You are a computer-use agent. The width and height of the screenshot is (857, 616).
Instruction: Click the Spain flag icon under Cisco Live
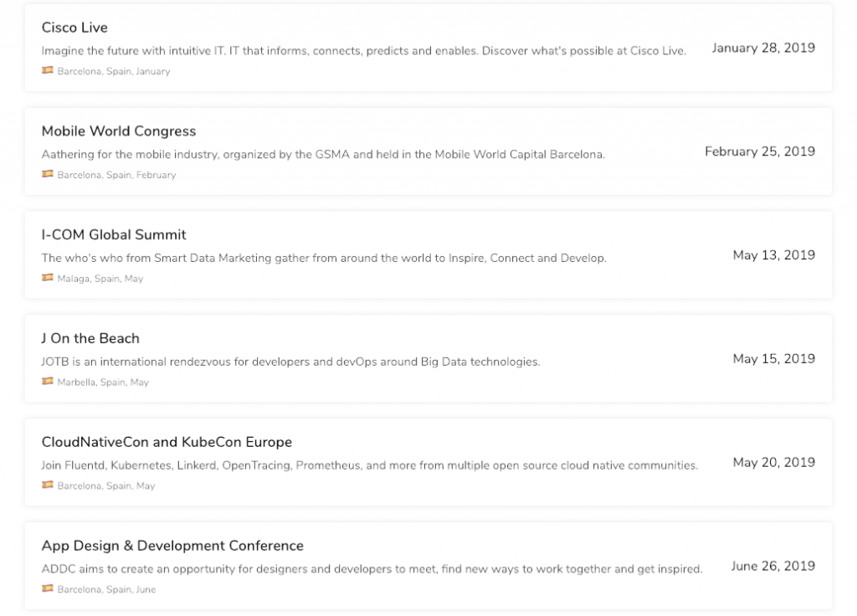click(48, 70)
